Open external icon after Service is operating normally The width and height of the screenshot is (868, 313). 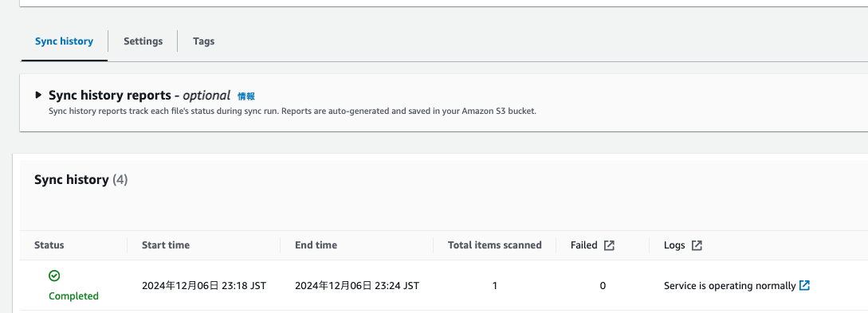[x=805, y=285]
